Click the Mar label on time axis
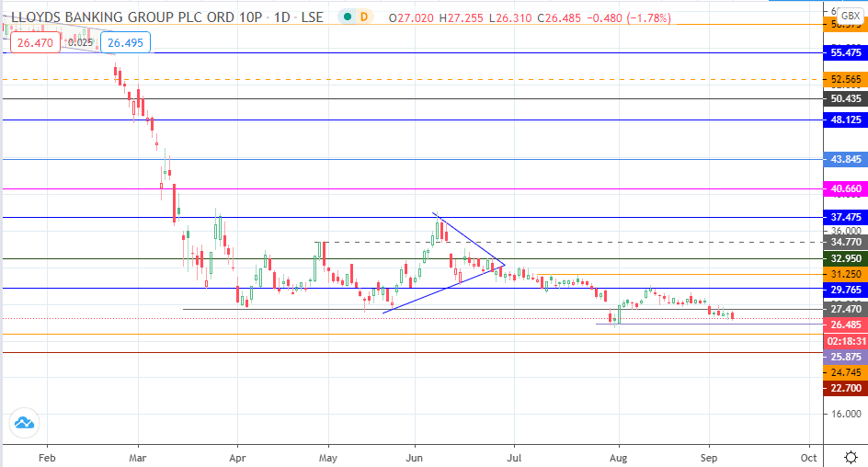 pyautogui.click(x=137, y=458)
